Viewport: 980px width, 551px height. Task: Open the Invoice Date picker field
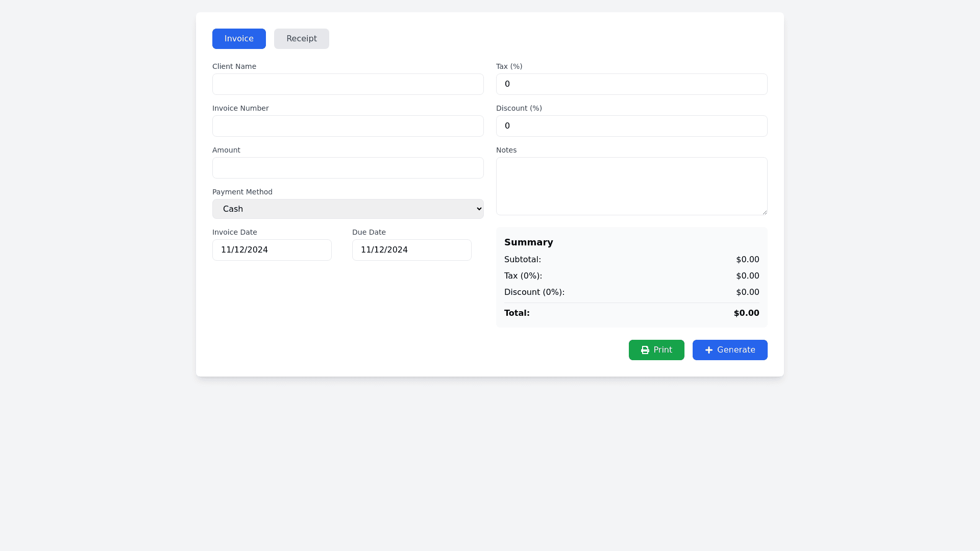pyautogui.click(x=272, y=250)
